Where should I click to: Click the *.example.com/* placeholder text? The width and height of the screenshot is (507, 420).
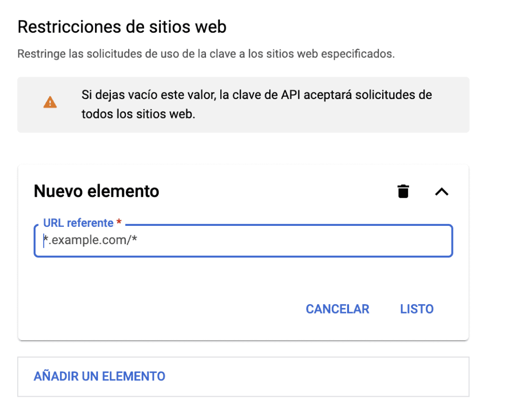coord(90,241)
